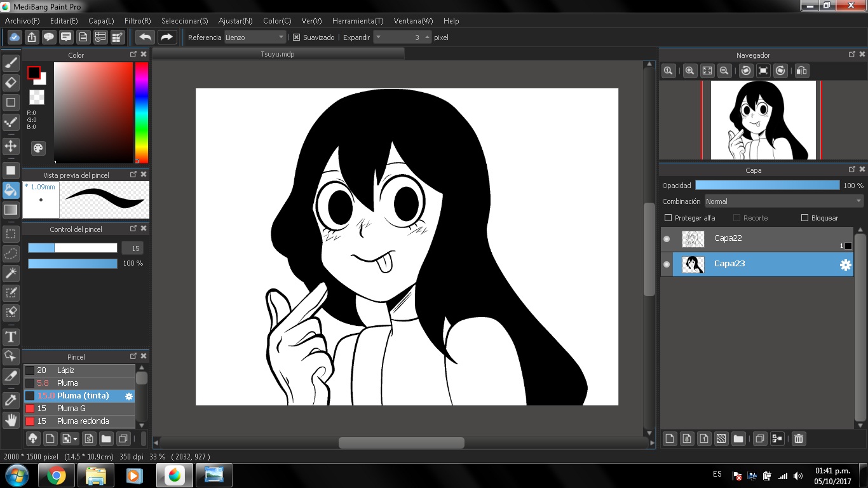Delete layer with the trash icon
The image size is (868, 488).
(799, 438)
